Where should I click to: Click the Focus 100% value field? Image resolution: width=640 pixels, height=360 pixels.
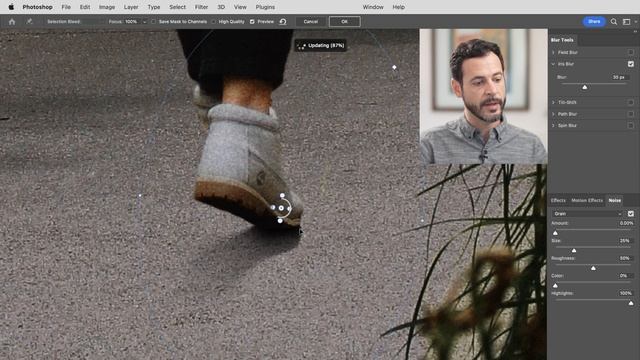133,22
